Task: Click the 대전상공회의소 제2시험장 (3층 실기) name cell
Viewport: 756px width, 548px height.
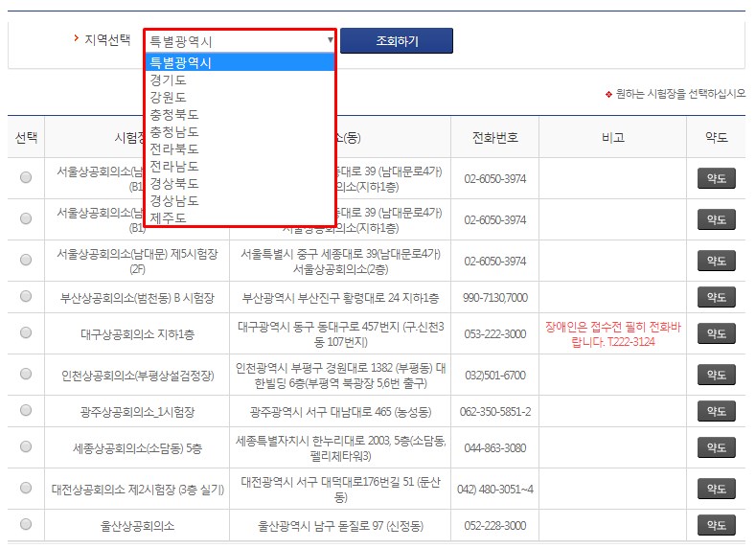Action: tap(137, 490)
